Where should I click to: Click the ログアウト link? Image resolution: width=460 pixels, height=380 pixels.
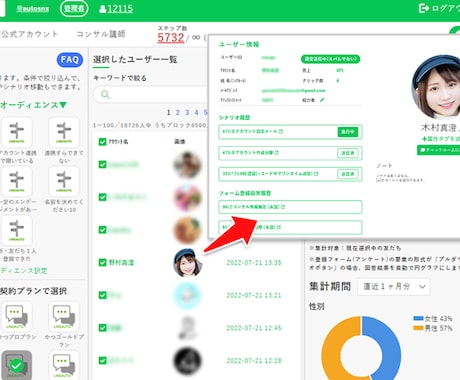pyautogui.click(x=446, y=8)
